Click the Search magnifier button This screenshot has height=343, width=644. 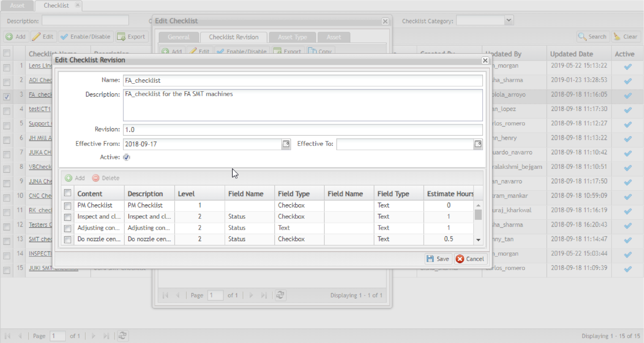pyautogui.click(x=592, y=37)
